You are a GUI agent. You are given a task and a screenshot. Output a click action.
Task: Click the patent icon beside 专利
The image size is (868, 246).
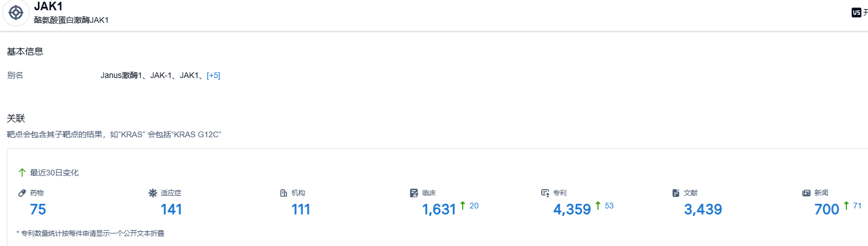point(545,193)
